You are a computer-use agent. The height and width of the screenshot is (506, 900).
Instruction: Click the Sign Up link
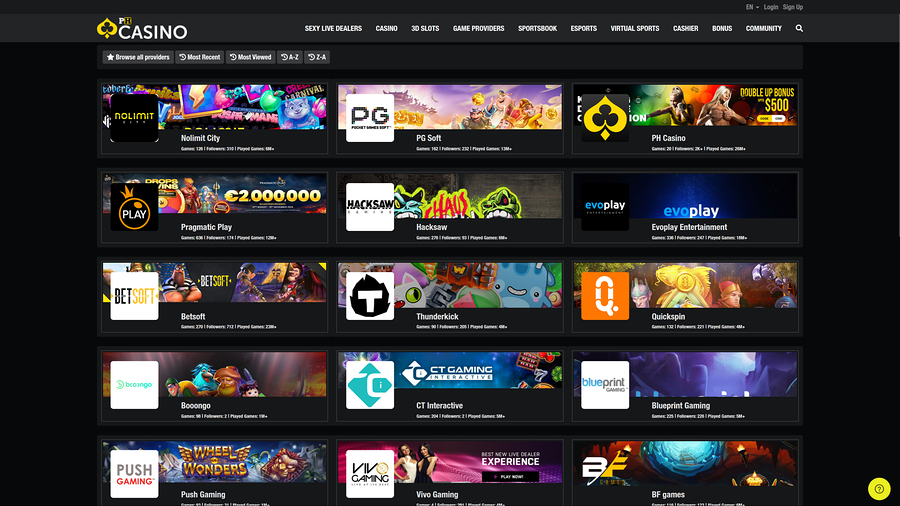(x=793, y=7)
